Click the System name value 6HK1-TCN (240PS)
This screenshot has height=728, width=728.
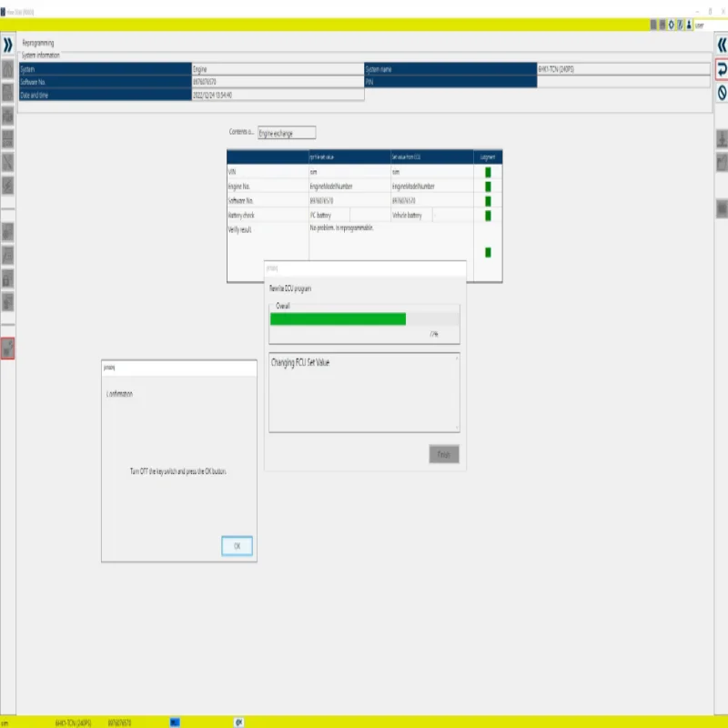coord(623,69)
